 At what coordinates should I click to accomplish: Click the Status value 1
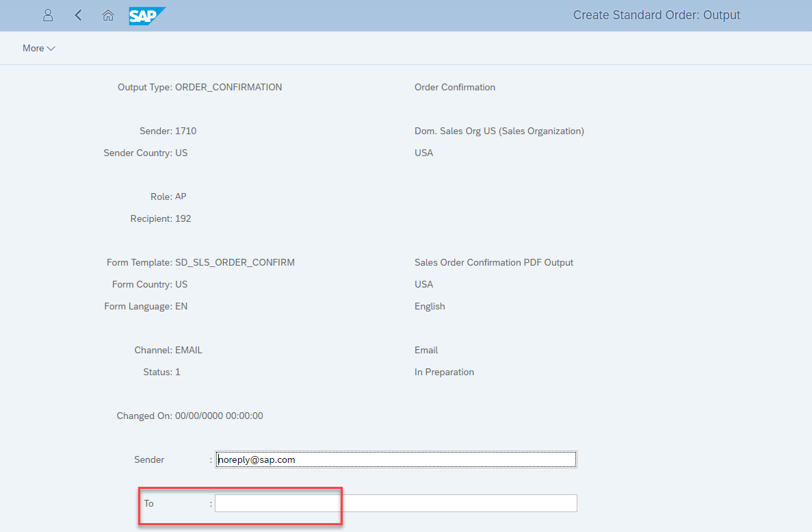coord(178,372)
